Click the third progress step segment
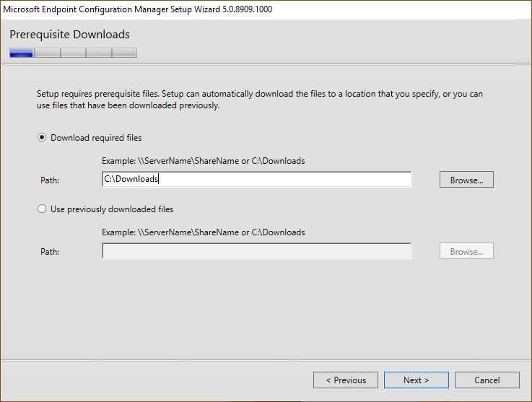Viewport: 532px width, 402px height. [73, 53]
